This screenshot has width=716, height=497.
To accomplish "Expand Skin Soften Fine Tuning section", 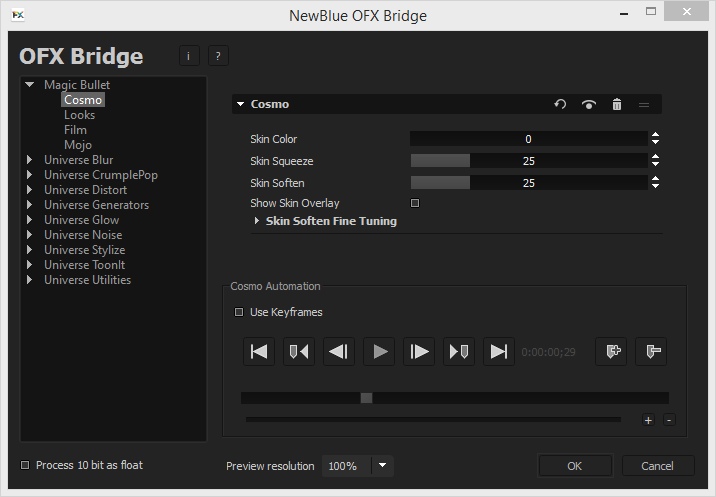I will tap(257, 221).
